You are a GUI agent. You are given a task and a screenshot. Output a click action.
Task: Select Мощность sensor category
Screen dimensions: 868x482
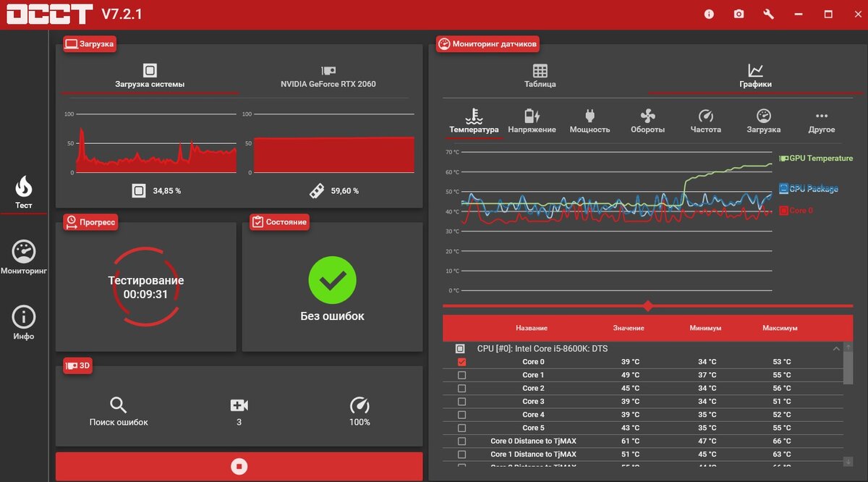click(x=590, y=122)
